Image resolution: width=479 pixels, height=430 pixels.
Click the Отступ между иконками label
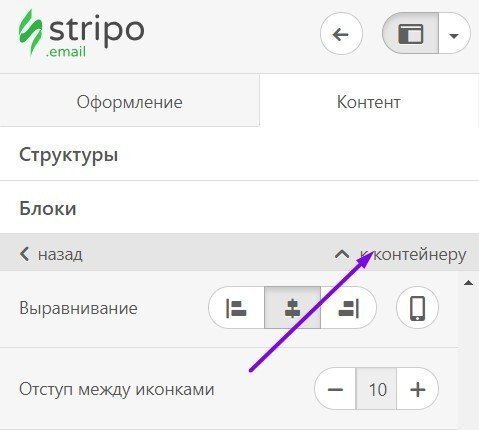(116, 389)
